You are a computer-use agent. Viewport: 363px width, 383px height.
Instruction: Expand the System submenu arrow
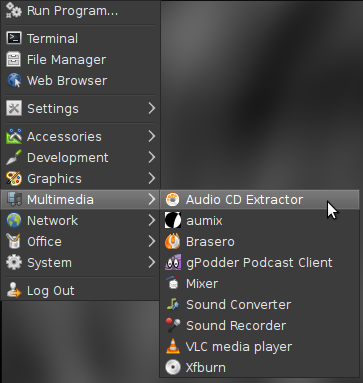click(152, 262)
